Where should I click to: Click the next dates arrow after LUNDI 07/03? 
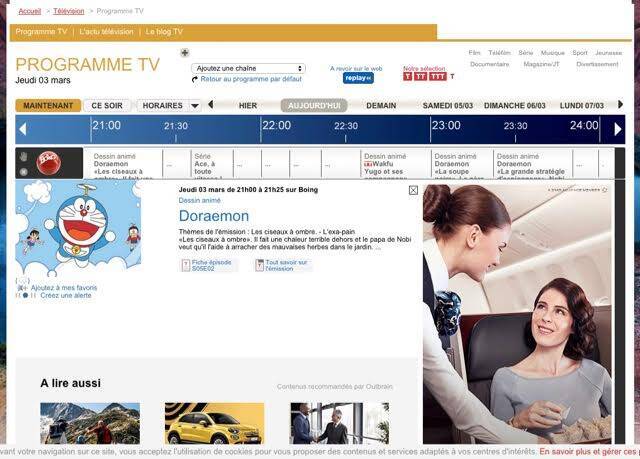[x=620, y=104]
